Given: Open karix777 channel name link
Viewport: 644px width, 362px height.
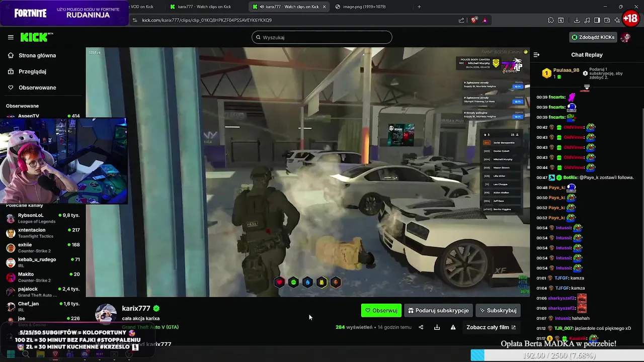Looking at the screenshot, I should pyautogui.click(x=136, y=308).
